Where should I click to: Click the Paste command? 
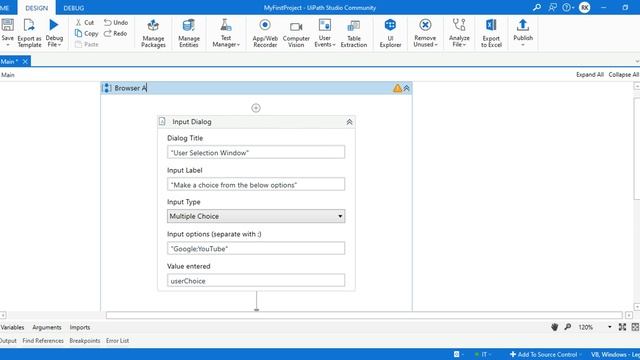click(x=87, y=44)
